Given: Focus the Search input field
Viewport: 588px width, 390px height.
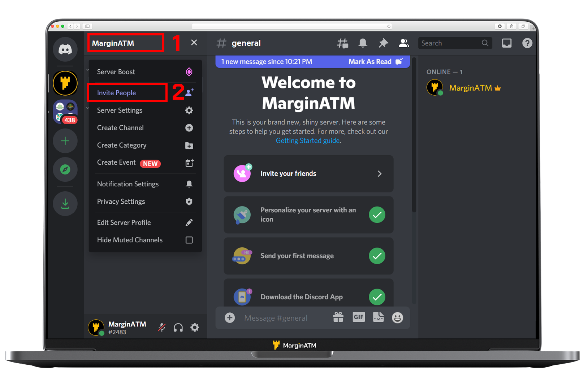Looking at the screenshot, I should coord(455,43).
